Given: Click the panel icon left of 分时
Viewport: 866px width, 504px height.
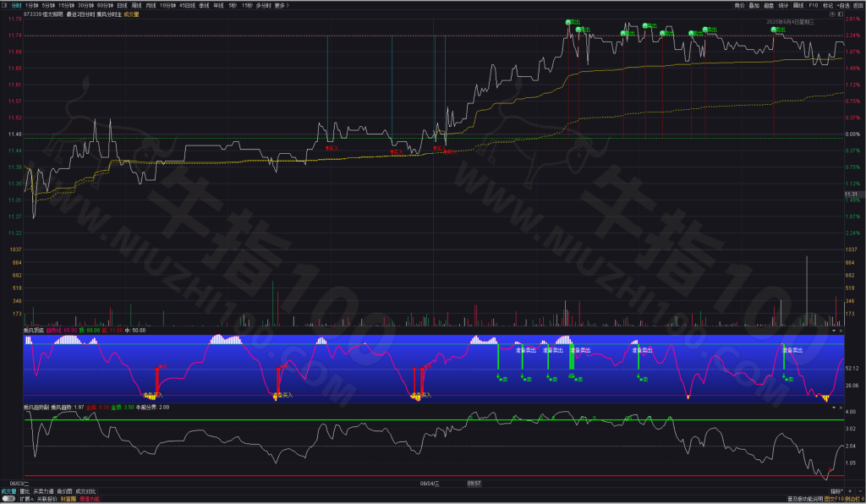Looking at the screenshot, I should click(5, 6).
